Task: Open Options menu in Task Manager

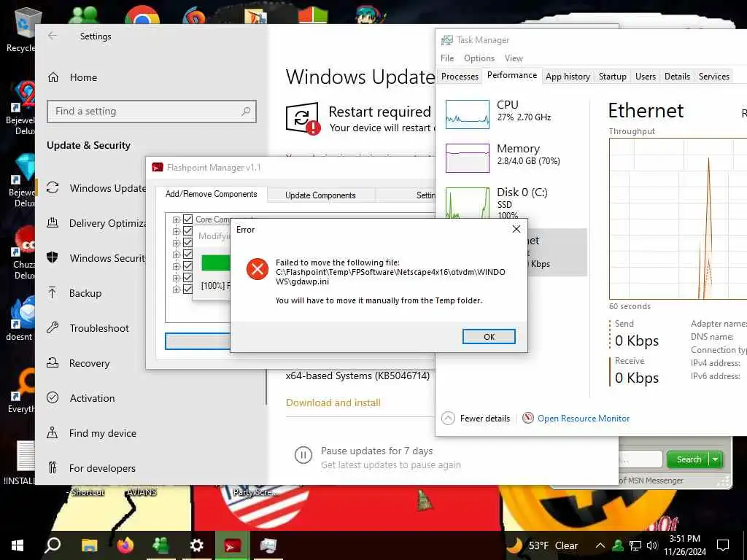Action: pos(479,58)
